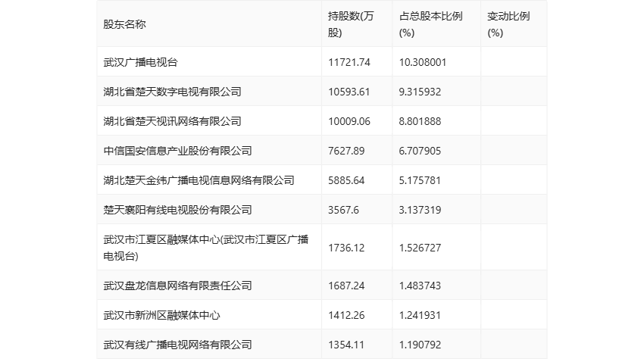Select the percentage 5.175781
The height and width of the screenshot is (359, 644).
point(420,180)
